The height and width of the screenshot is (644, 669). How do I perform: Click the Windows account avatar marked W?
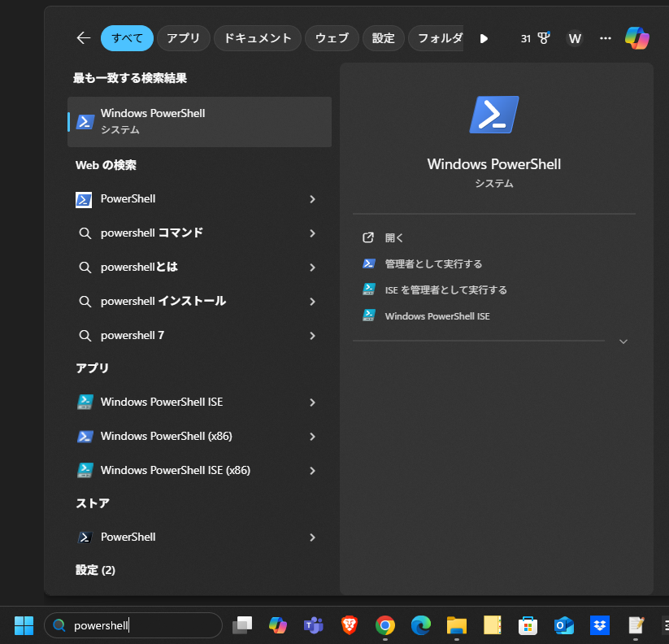[x=574, y=38]
